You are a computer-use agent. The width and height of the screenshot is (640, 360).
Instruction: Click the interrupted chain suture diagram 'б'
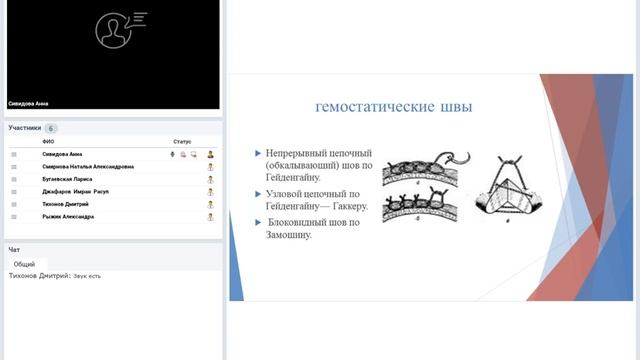420,205
